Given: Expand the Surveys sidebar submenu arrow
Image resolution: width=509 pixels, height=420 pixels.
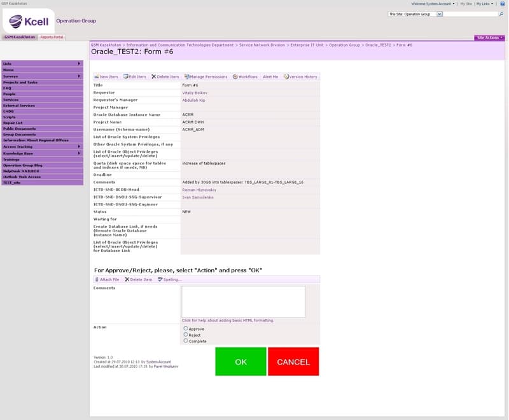Looking at the screenshot, I should (79, 76).
